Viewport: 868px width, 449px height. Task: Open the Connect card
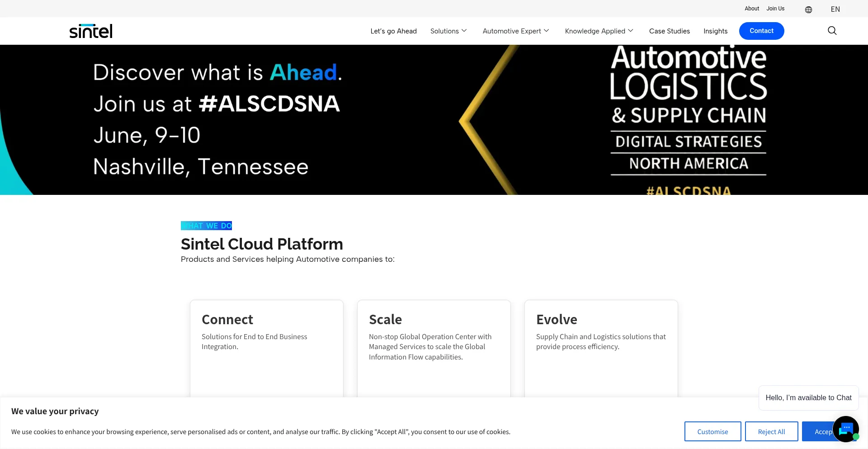click(267, 348)
